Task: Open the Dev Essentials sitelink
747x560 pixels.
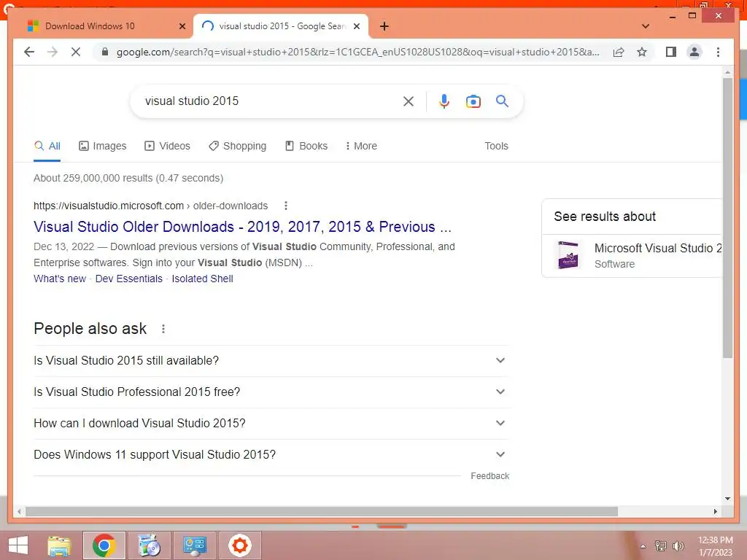Action: [x=129, y=279]
